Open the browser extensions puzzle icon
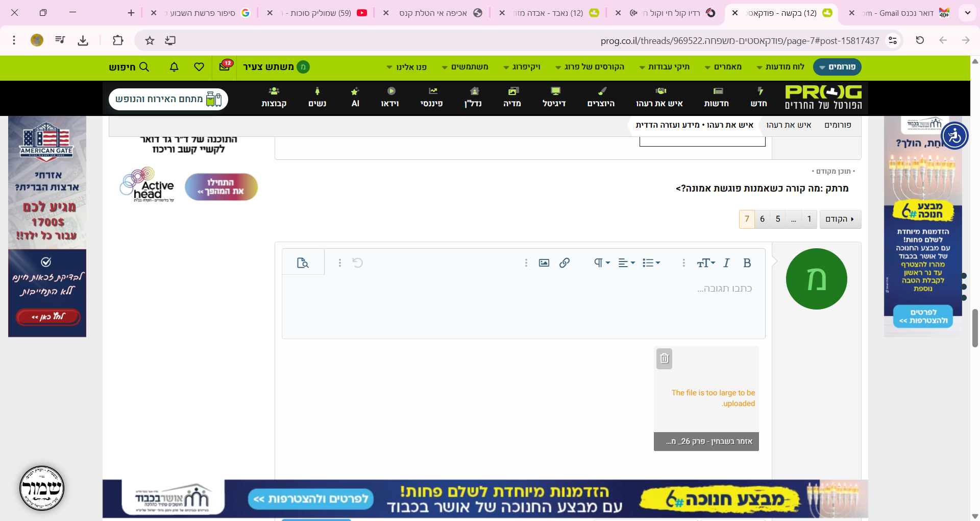Image resolution: width=980 pixels, height=521 pixels. coord(118,40)
